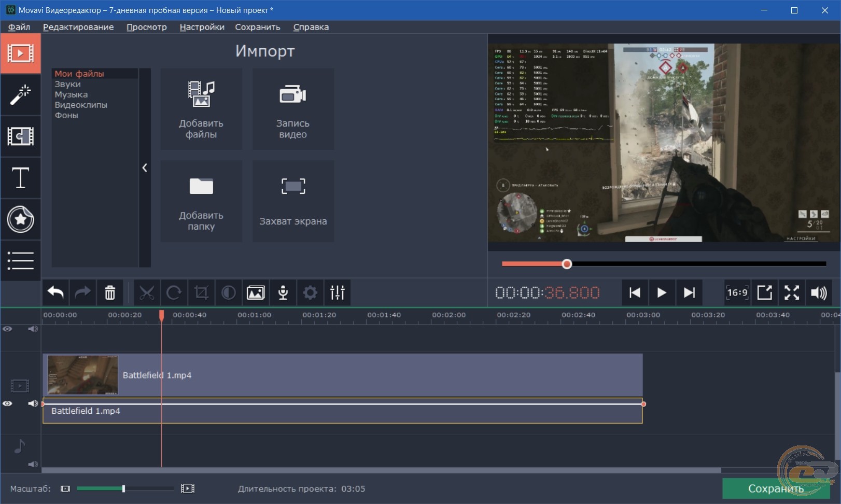This screenshot has width=841, height=504.
Task: Open the Просмотр menu
Action: click(x=147, y=27)
